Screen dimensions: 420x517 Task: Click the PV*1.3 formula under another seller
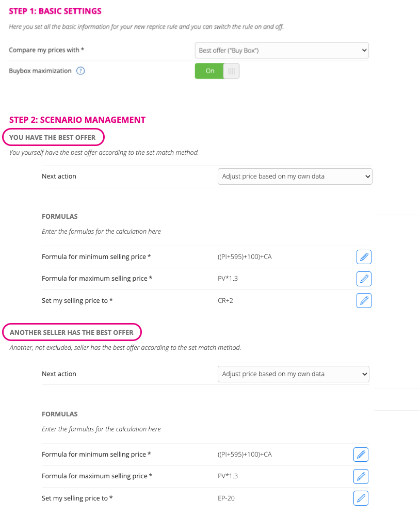pos(228,476)
